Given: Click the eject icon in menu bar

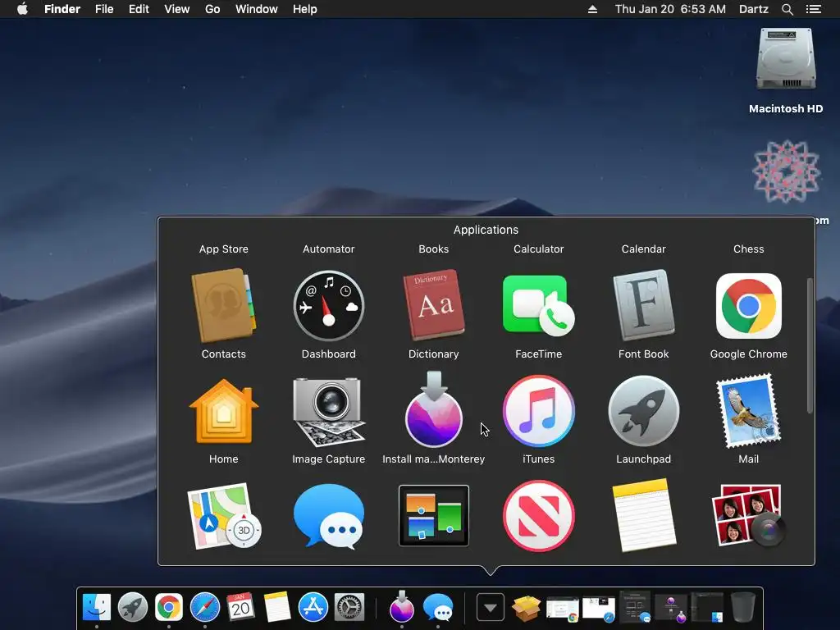Looking at the screenshot, I should tap(592, 9).
